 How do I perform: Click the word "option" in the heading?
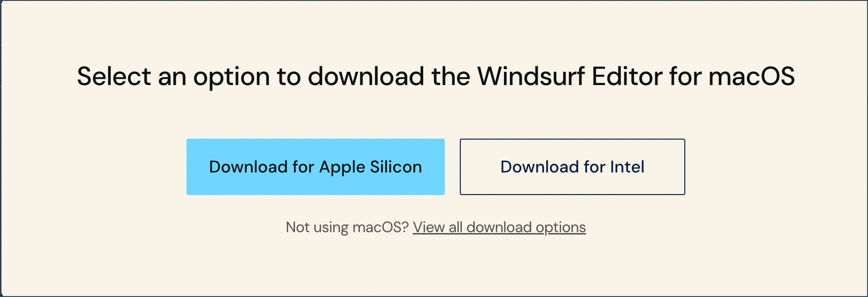(232, 77)
